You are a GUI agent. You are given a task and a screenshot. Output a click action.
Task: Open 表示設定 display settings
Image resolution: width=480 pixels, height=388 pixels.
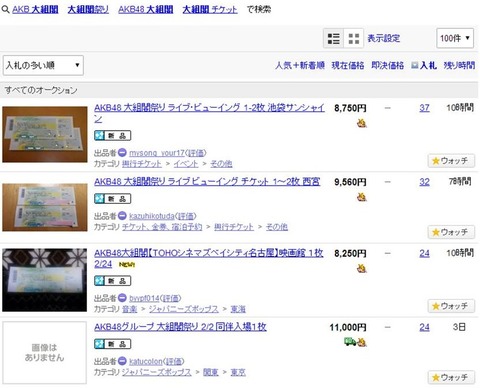click(383, 38)
